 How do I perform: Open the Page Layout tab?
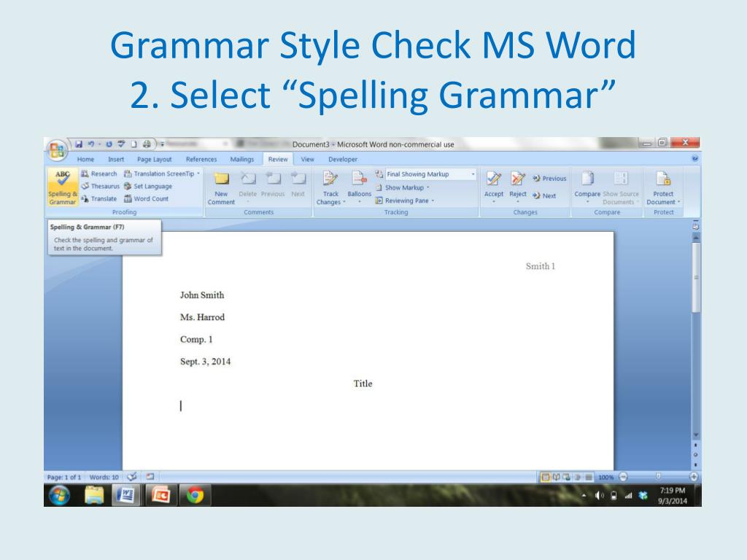tap(155, 160)
